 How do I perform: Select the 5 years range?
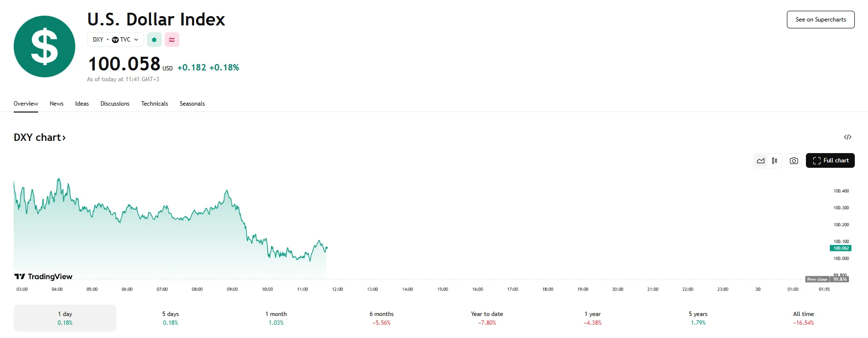(x=698, y=318)
